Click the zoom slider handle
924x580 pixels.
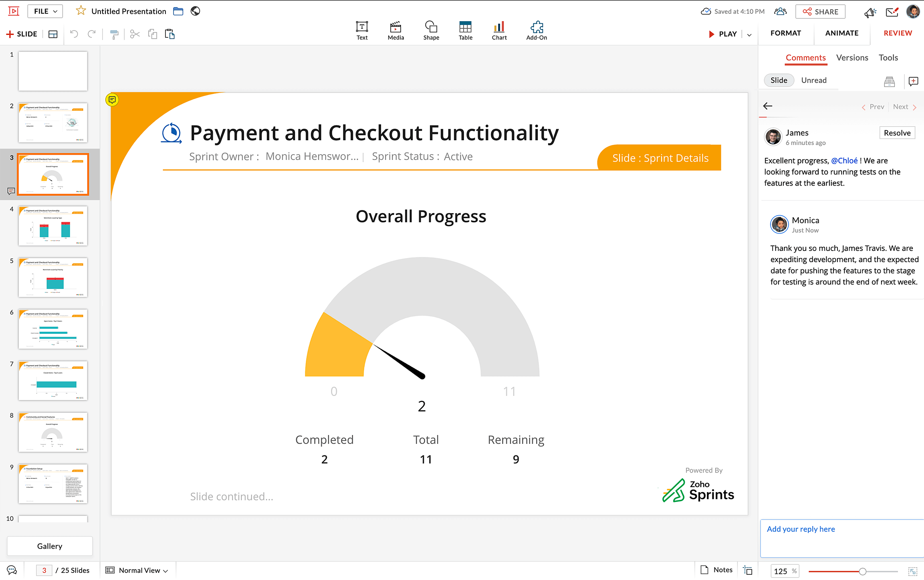click(x=862, y=571)
